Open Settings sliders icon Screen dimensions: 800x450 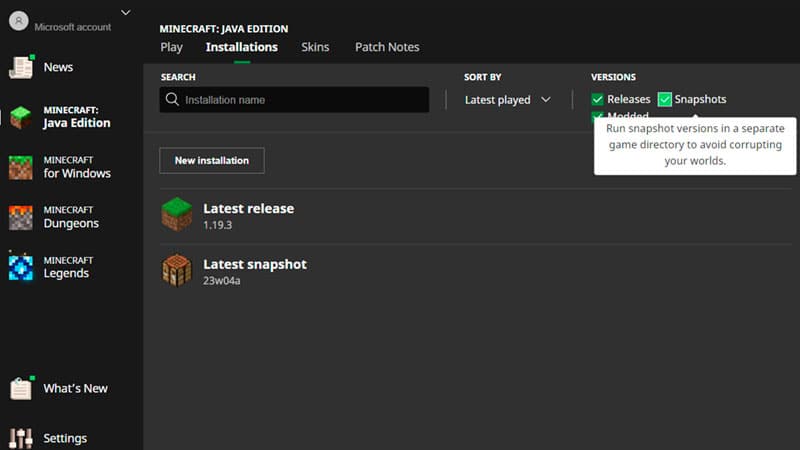coord(21,438)
